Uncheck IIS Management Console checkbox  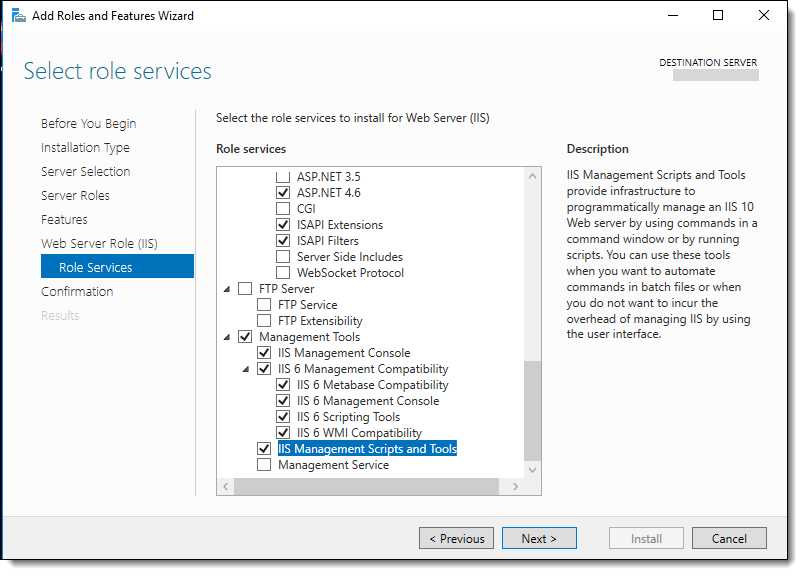click(264, 353)
